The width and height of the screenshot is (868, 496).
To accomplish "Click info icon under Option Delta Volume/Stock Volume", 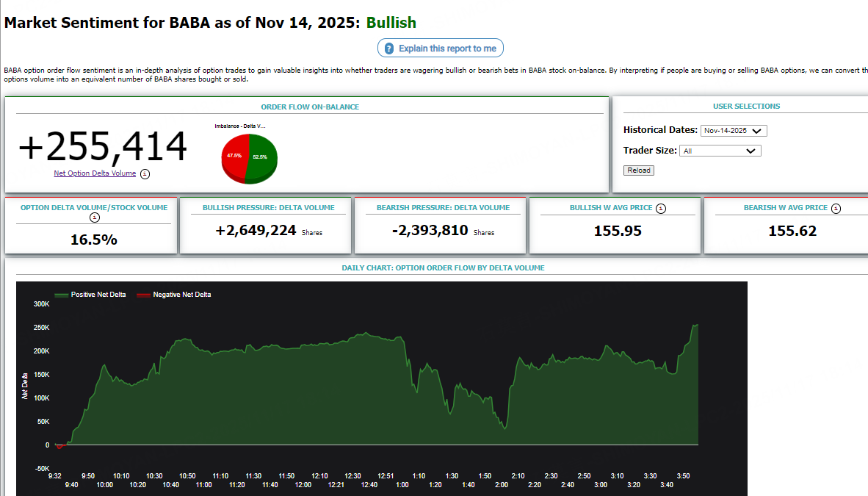I will [x=95, y=218].
